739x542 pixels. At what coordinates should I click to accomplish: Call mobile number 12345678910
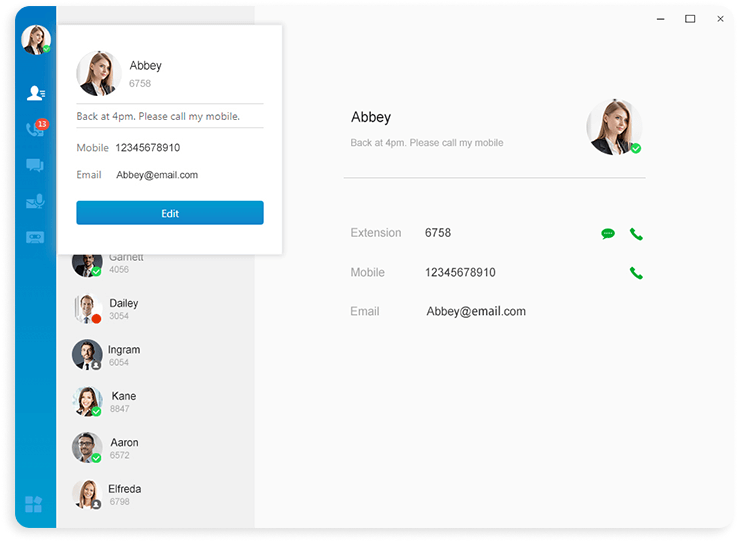pos(636,273)
